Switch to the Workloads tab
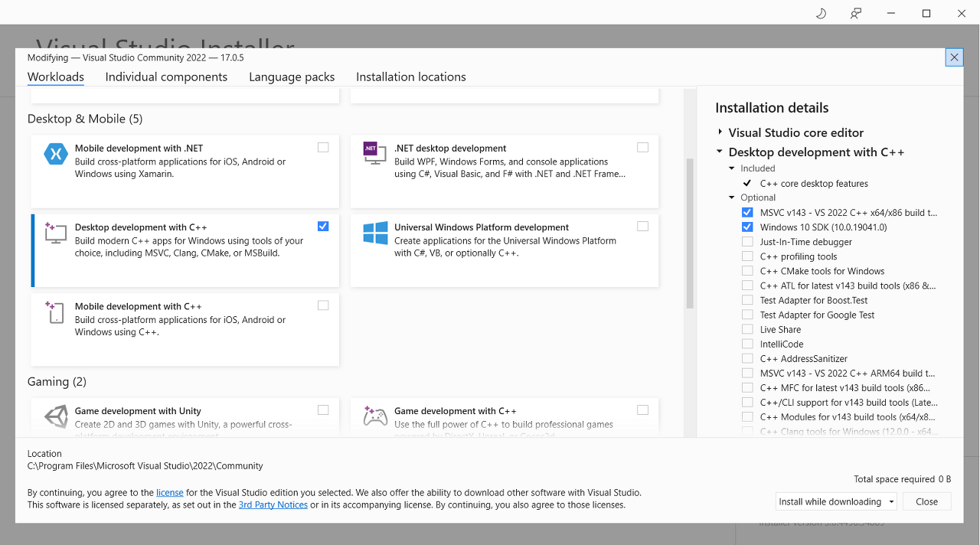This screenshot has width=980, height=545. coord(56,77)
